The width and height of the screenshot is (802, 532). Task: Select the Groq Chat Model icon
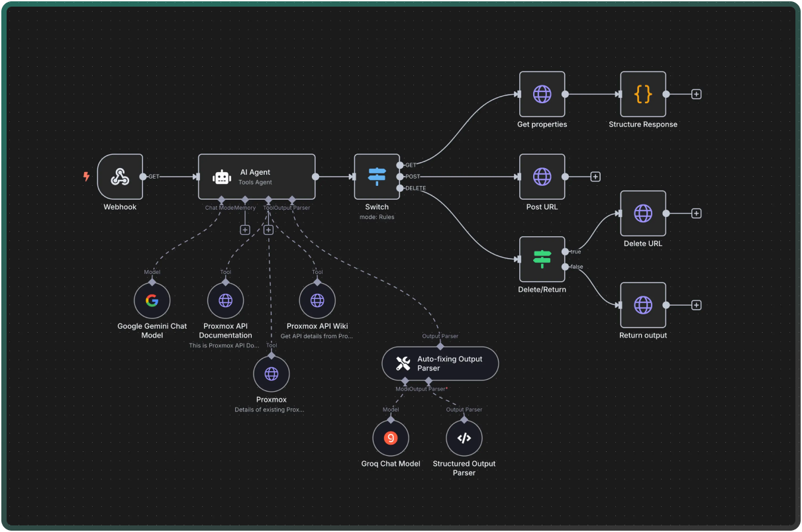tap(391, 437)
